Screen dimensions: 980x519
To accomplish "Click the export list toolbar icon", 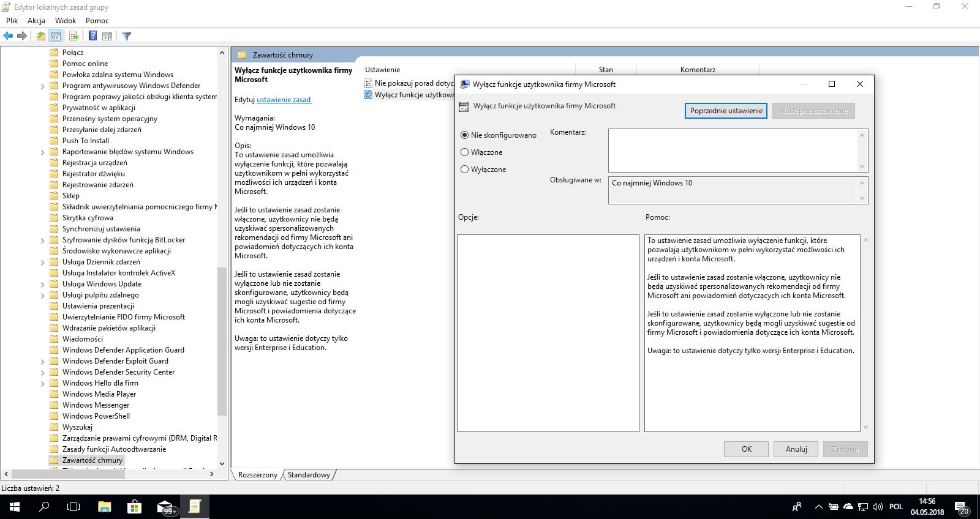I will (74, 36).
